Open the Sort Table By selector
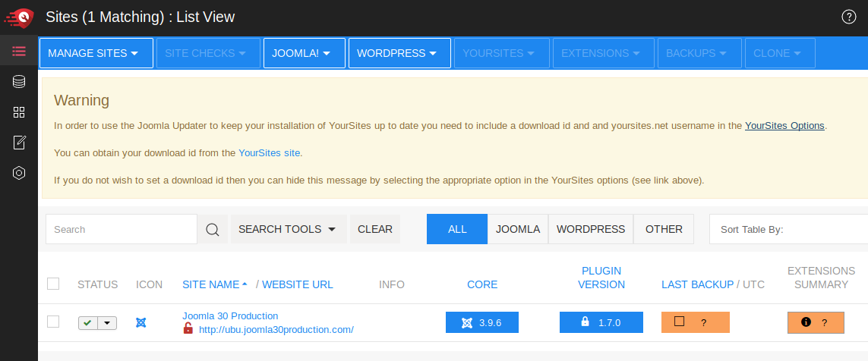Viewport: 868px width, 361px height. pos(788,230)
